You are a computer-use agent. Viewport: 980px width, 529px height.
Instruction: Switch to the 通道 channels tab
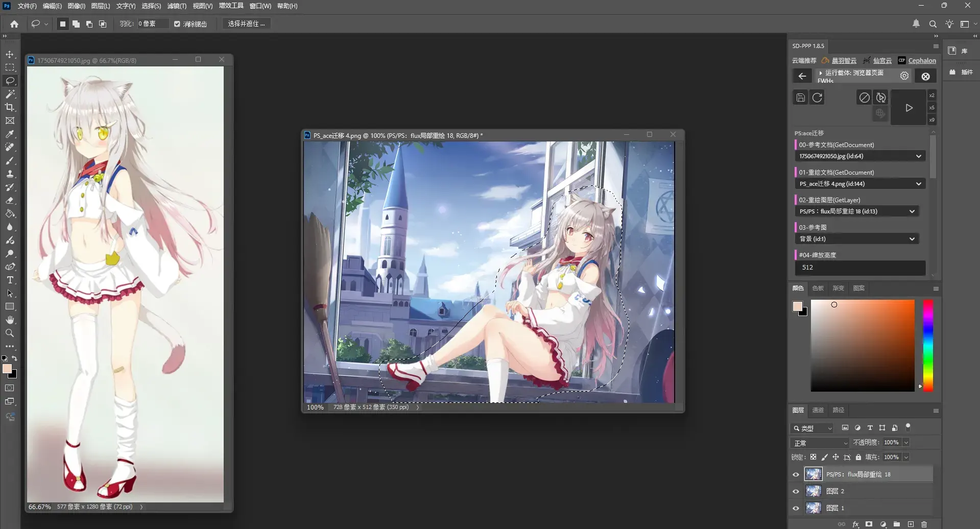[818, 410]
